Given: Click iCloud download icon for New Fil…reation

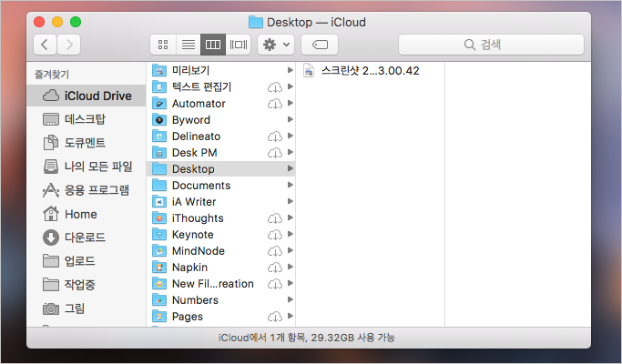Looking at the screenshot, I should click(275, 284).
